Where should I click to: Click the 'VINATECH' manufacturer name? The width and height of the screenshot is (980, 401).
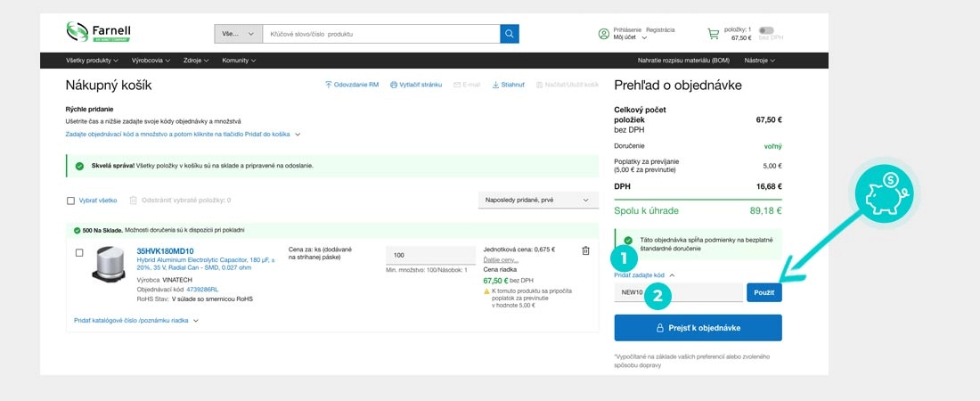pos(177,281)
